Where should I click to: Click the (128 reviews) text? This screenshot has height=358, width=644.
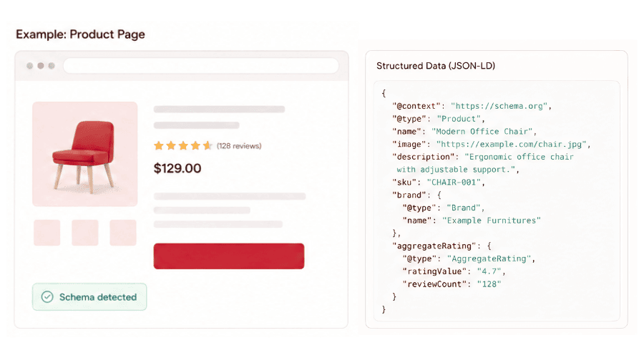tap(239, 146)
